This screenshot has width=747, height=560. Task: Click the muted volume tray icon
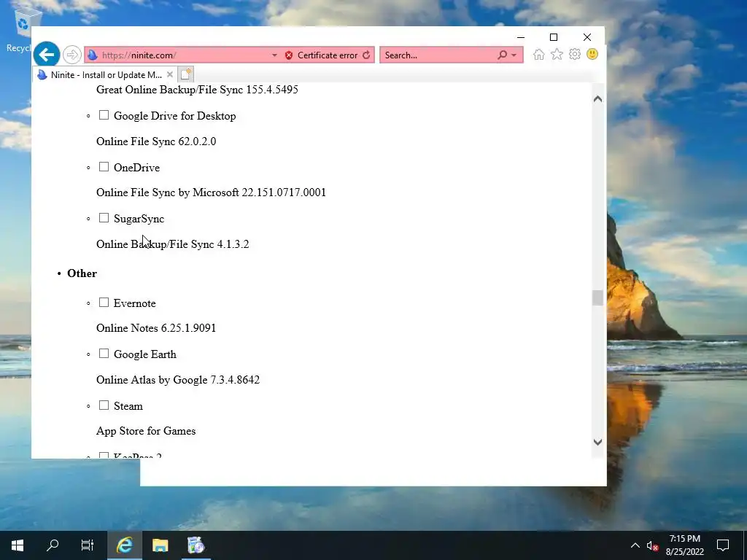click(651, 545)
